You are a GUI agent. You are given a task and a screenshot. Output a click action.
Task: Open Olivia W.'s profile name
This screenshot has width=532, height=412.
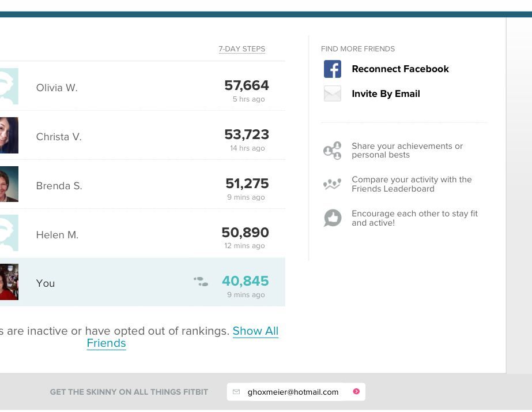[56, 88]
